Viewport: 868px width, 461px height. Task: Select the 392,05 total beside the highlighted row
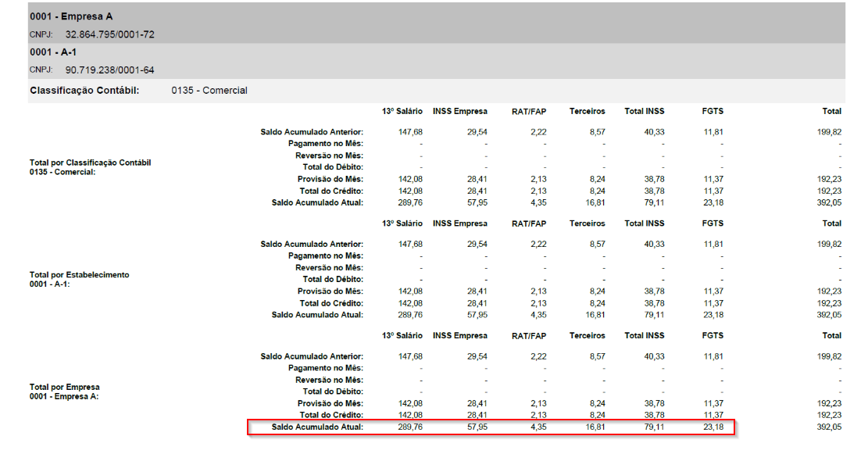(828, 427)
